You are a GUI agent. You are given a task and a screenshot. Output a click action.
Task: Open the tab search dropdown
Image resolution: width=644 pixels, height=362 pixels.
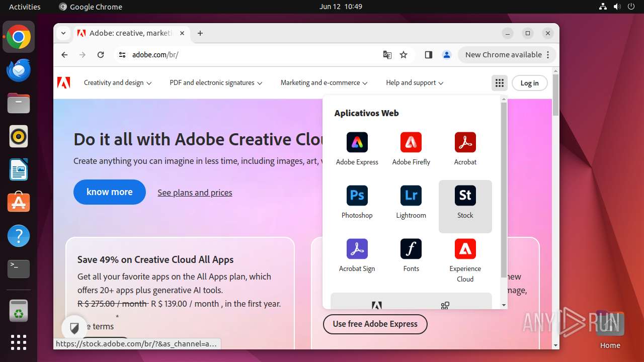click(63, 33)
